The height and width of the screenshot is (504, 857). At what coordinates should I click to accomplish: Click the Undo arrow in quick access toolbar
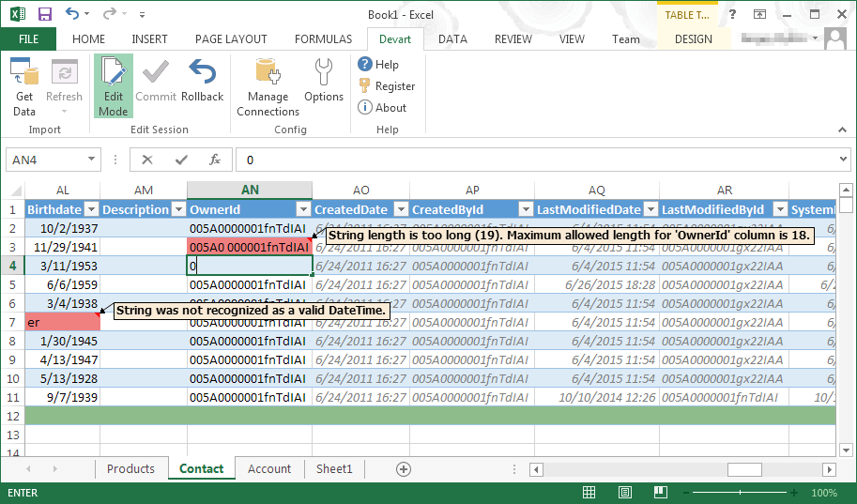click(x=71, y=14)
